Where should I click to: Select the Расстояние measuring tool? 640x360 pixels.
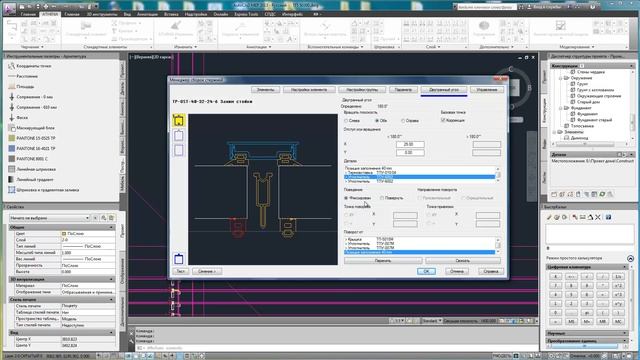(23, 76)
